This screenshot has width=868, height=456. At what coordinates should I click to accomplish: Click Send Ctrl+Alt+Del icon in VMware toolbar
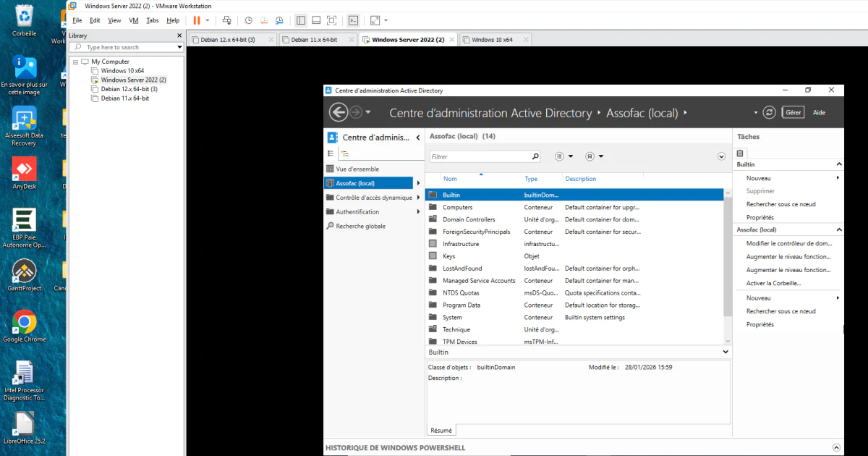pyautogui.click(x=227, y=20)
